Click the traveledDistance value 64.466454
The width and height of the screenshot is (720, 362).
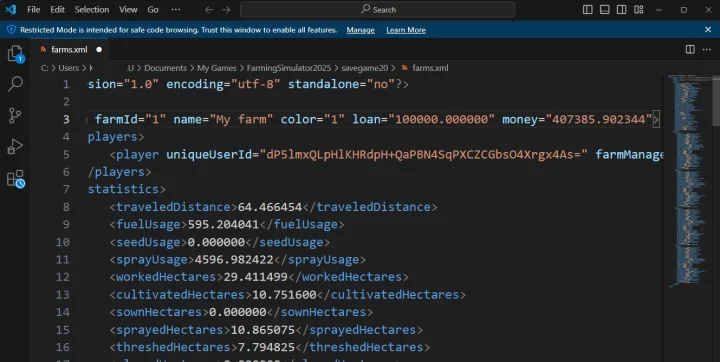click(270, 207)
